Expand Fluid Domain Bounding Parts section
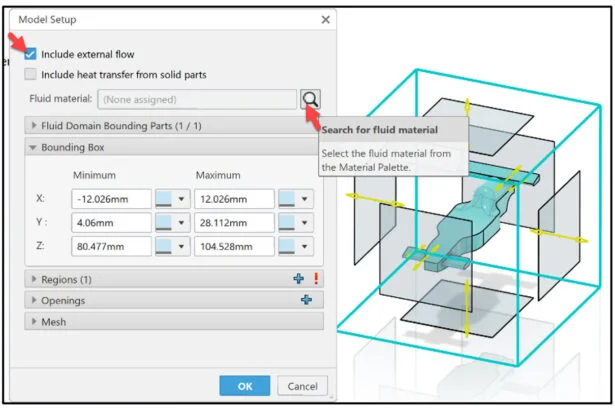 pos(35,125)
